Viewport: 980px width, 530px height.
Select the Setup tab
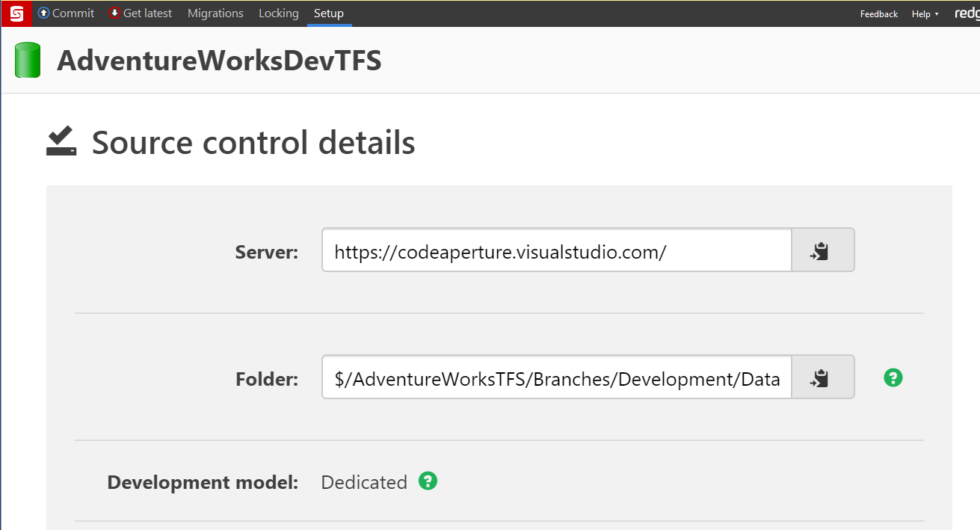tap(329, 13)
